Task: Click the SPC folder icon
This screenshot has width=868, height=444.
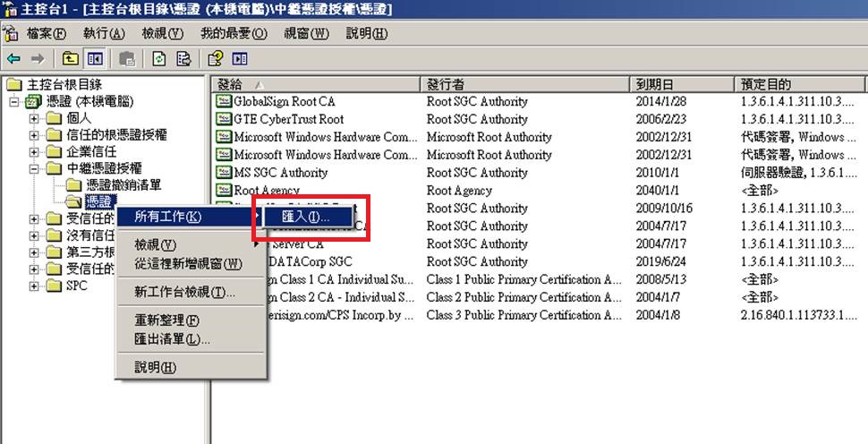Action: [54, 286]
